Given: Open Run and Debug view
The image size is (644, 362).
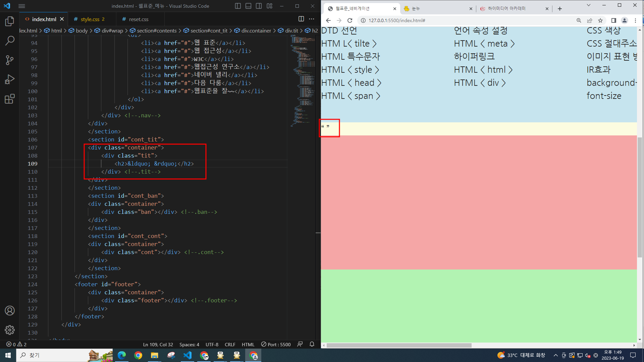Looking at the screenshot, I should (10, 79).
